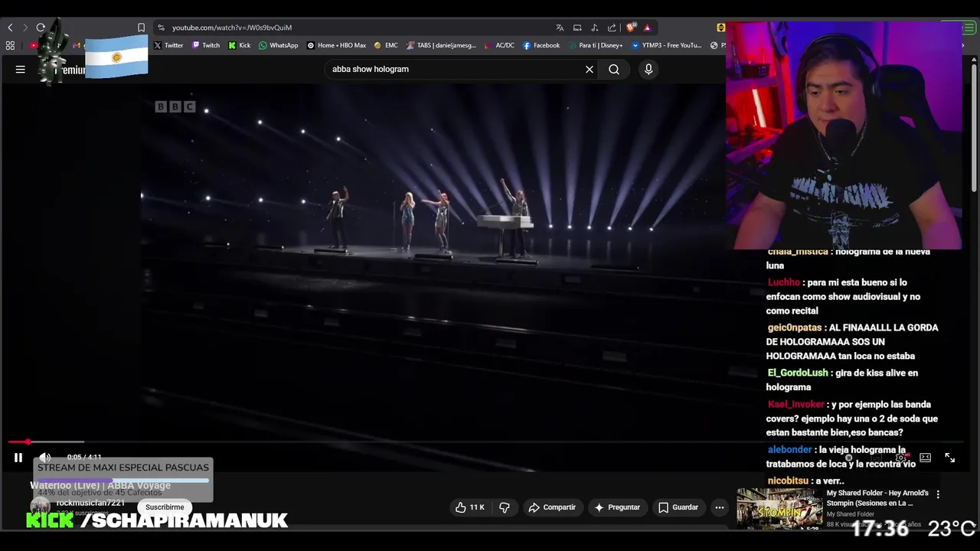Image resolution: width=980 pixels, height=551 pixels.
Task: Open the WhatsApp bookmark
Action: 279,45
